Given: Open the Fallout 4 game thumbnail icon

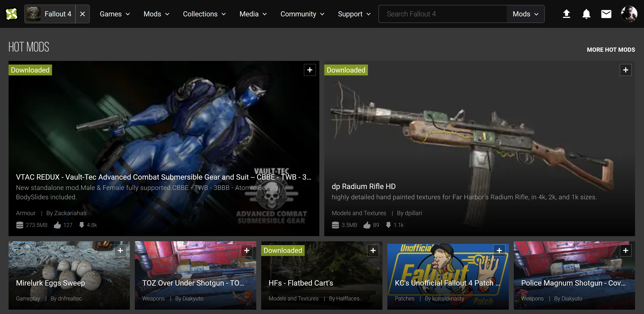Looking at the screenshot, I should click(34, 14).
